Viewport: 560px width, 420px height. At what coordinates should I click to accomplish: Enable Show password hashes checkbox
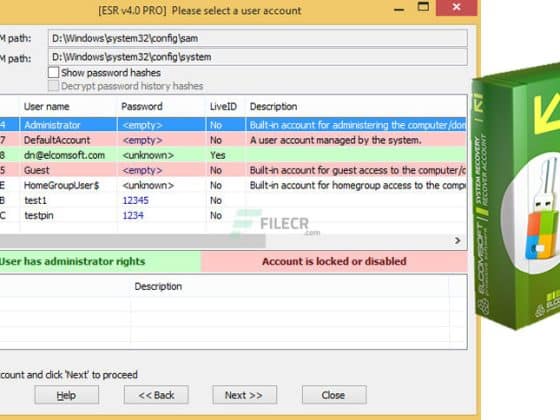click(54, 73)
